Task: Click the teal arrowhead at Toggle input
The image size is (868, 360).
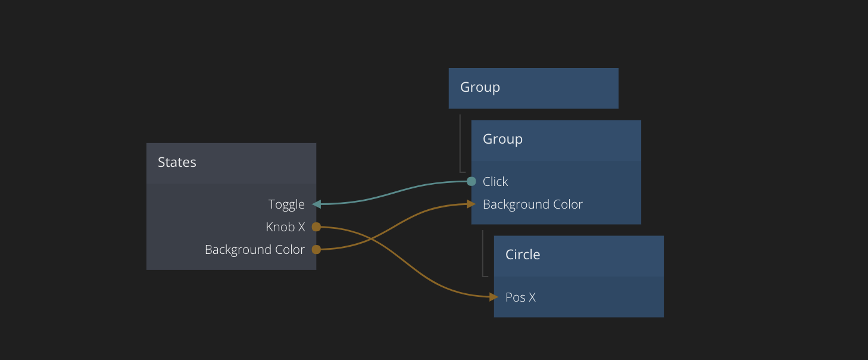Action: point(317,204)
